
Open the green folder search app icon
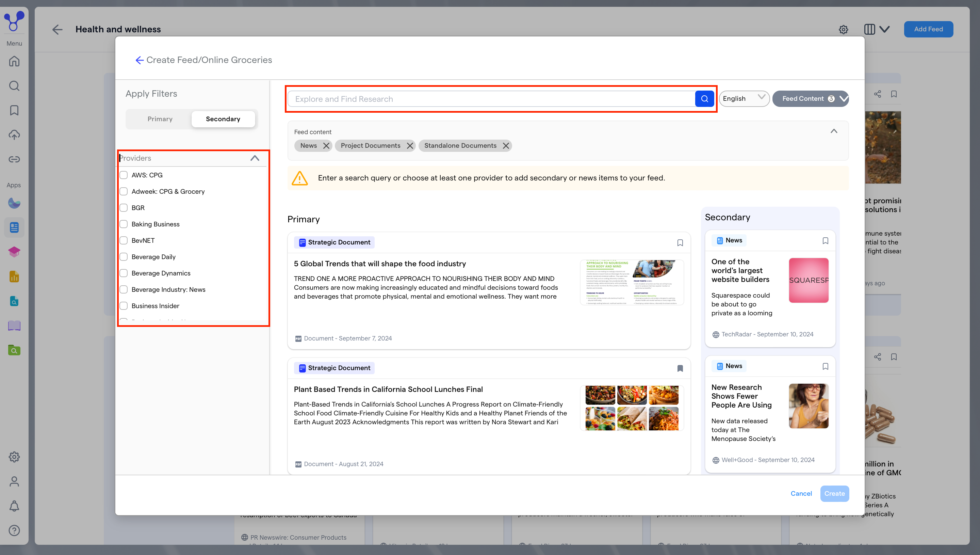point(14,350)
